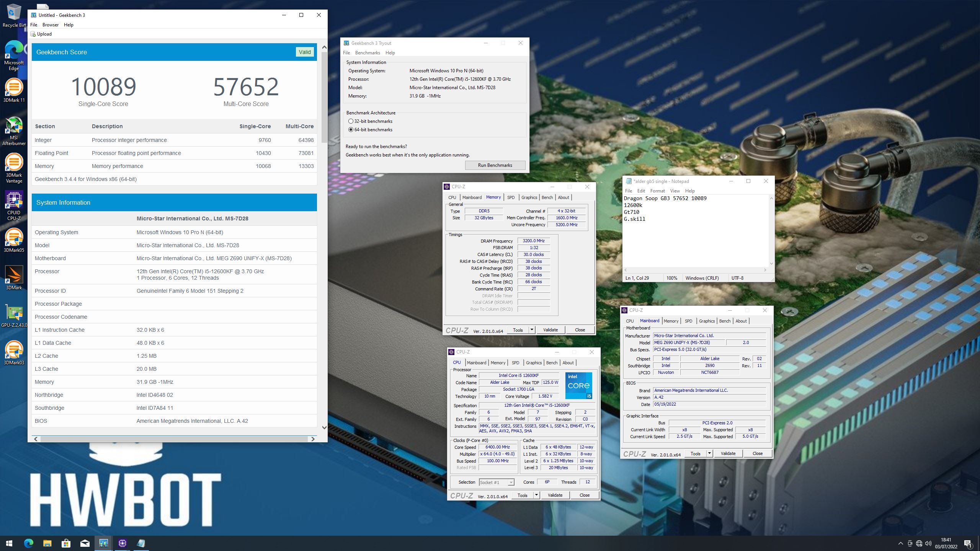Click Validate in CPU tab CPU-Z window
The width and height of the screenshot is (980, 551).
(555, 495)
